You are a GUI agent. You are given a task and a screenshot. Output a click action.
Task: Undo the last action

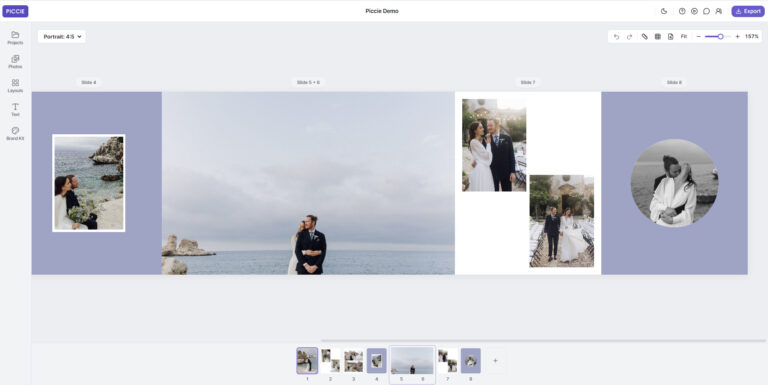pos(616,37)
